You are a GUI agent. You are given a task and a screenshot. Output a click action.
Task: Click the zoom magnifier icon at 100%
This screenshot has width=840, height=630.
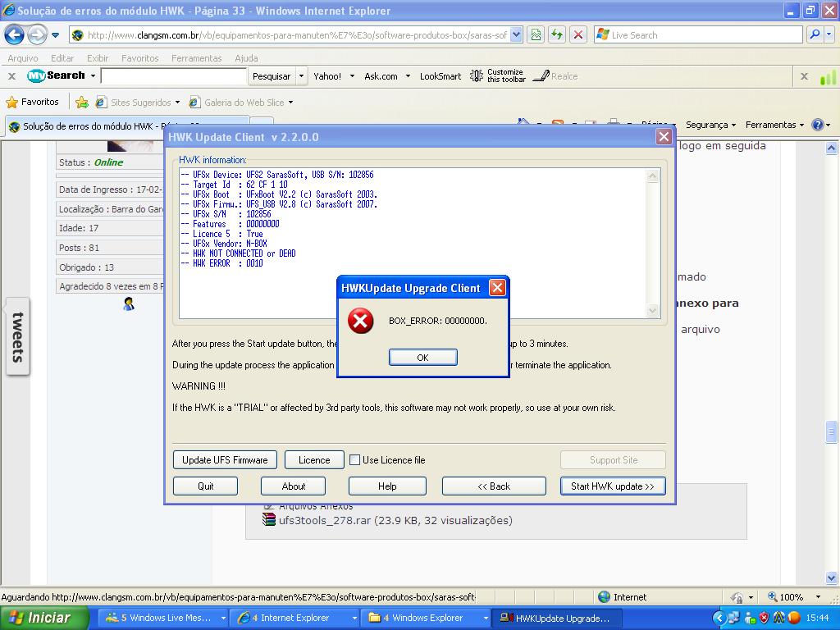pos(773,597)
